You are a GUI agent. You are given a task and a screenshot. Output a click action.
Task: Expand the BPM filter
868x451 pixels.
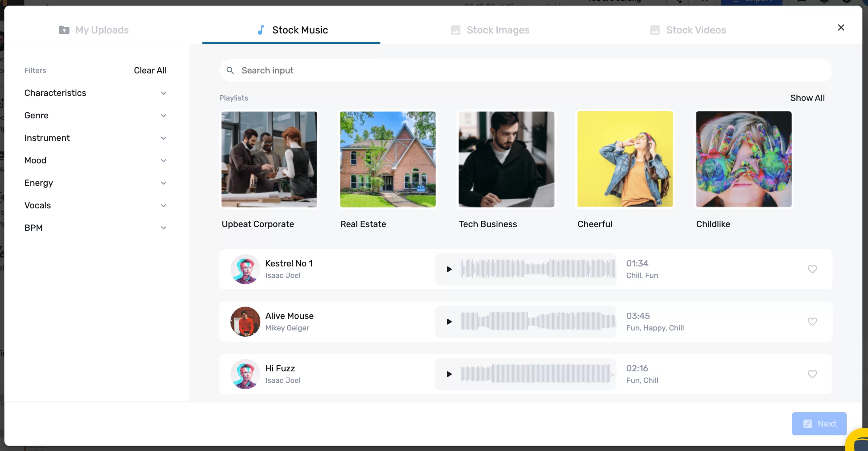(95, 228)
